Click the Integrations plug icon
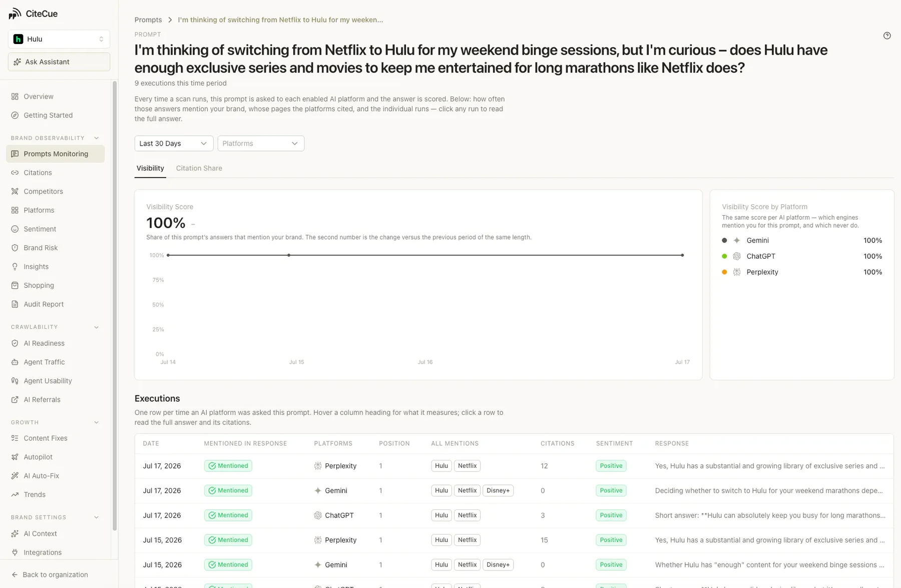 click(x=15, y=552)
